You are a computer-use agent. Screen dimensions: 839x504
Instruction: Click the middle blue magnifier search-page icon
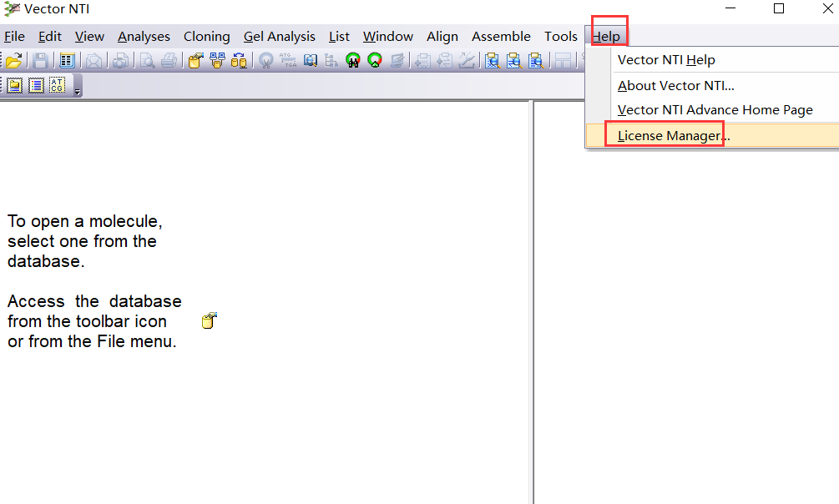(x=513, y=60)
